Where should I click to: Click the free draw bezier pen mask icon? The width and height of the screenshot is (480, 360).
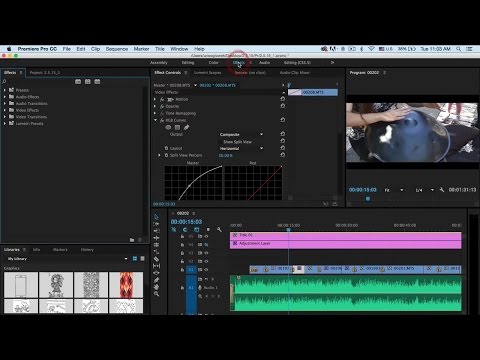click(186, 127)
